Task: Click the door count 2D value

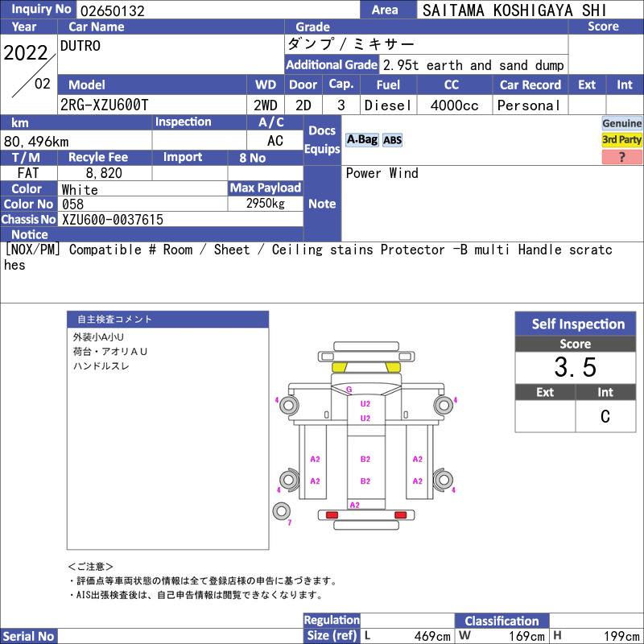Action: click(x=303, y=105)
